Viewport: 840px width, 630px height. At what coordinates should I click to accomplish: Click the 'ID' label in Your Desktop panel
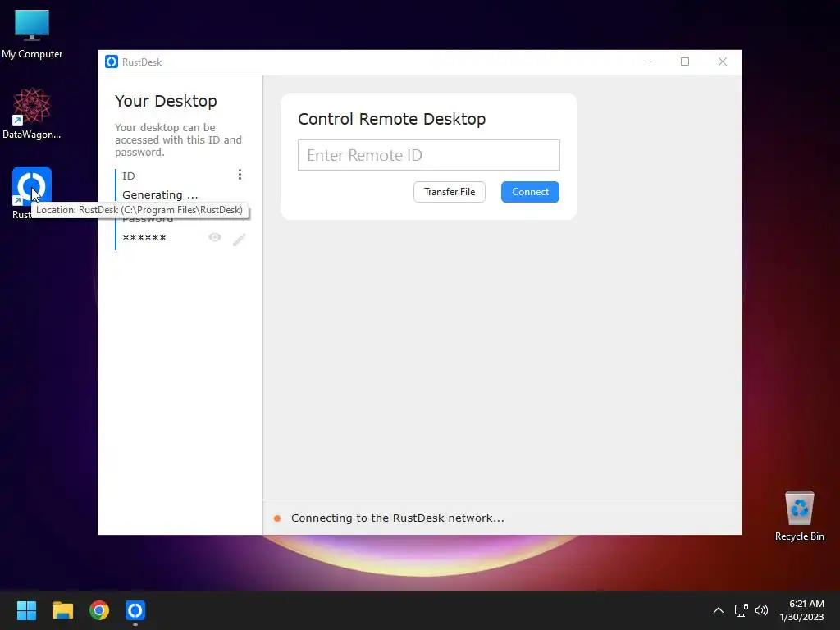tap(129, 176)
